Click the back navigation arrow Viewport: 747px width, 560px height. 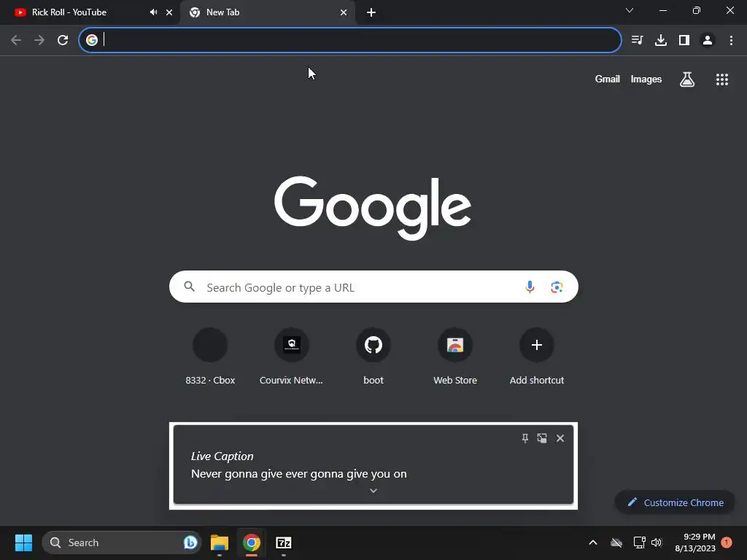pyautogui.click(x=16, y=40)
